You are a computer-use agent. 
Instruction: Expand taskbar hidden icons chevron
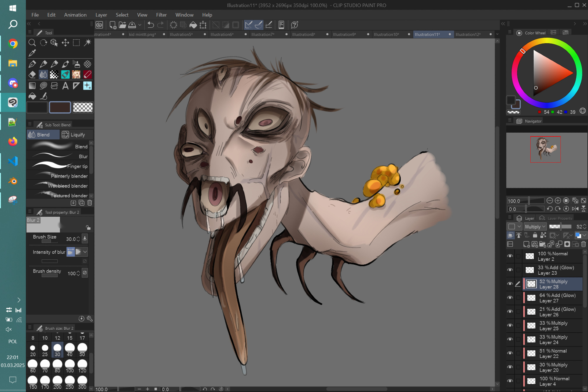pos(19,300)
